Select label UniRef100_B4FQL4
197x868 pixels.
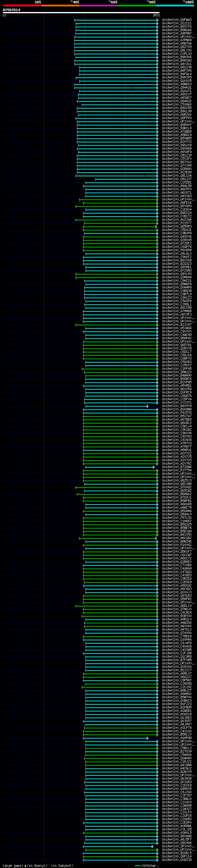(x=177, y=74)
